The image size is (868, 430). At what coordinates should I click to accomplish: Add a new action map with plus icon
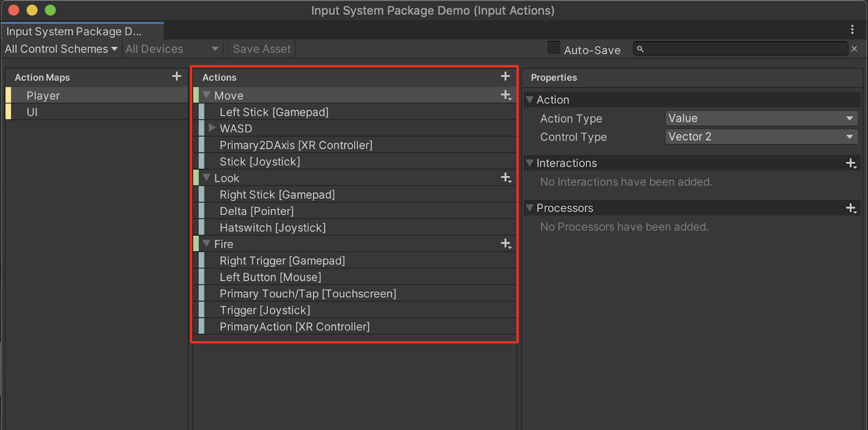[176, 77]
